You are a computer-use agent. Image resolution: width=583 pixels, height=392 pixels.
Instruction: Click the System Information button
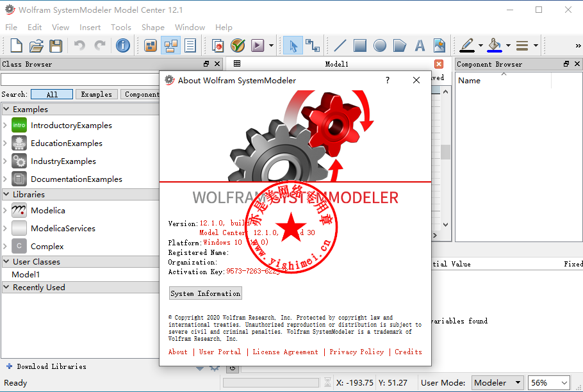[206, 293]
